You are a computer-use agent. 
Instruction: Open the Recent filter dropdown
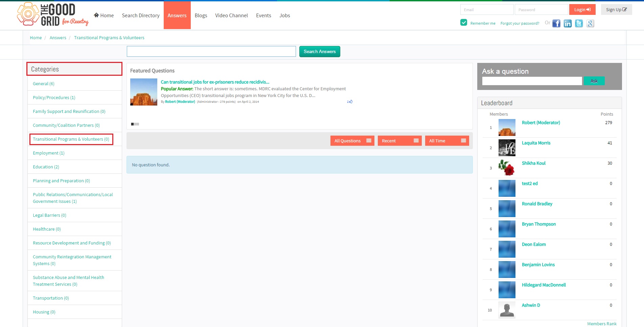pos(400,141)
